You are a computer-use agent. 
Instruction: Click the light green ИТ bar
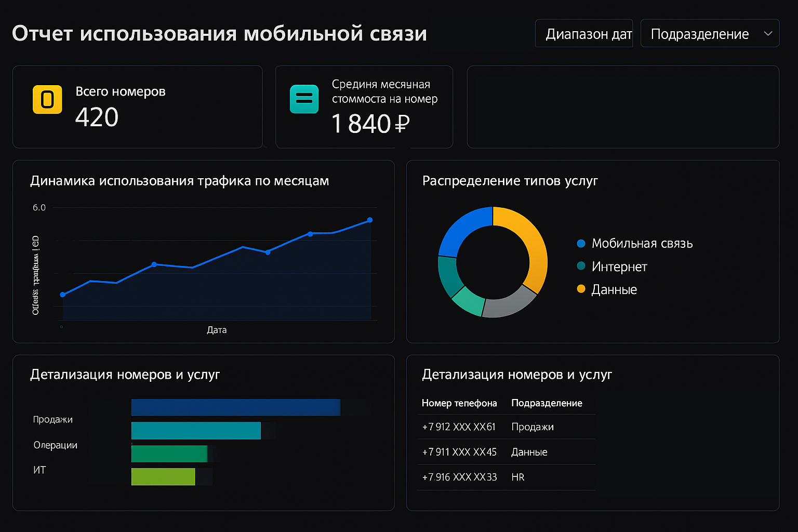point(163,476)
